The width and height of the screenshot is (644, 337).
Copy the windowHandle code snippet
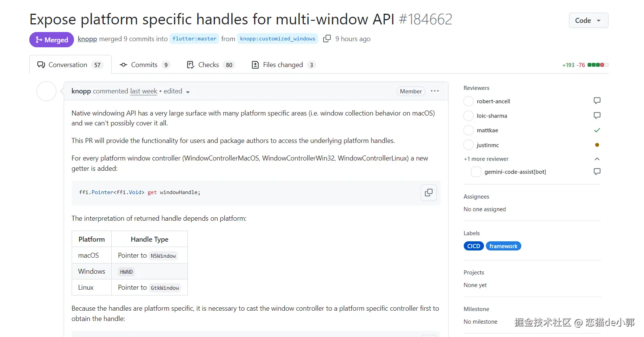(428, 193)
